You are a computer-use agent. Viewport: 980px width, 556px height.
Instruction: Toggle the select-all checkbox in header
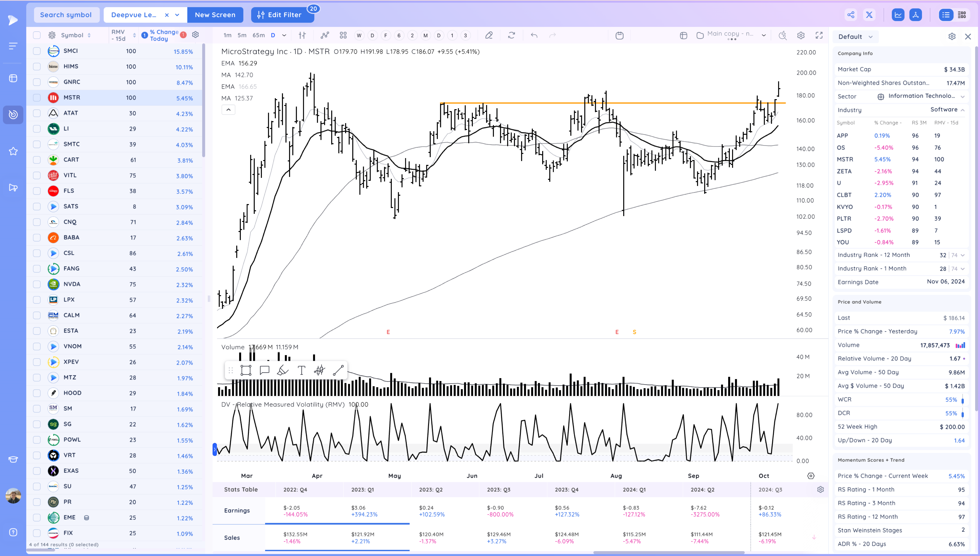[x=37, y=35]
